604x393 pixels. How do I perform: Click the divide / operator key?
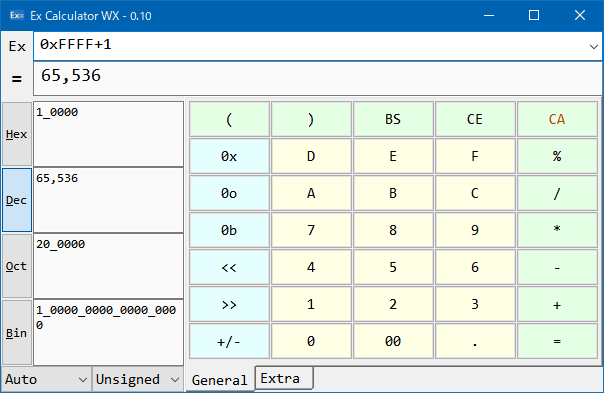(557, 193)
